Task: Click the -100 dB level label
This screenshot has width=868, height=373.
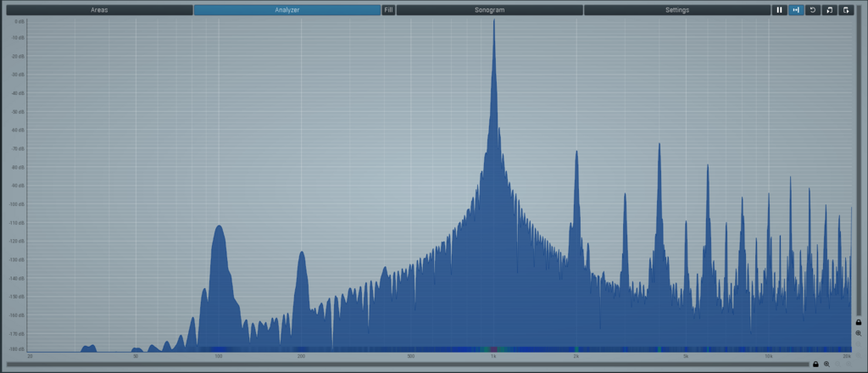Action: tap(19, 204)
